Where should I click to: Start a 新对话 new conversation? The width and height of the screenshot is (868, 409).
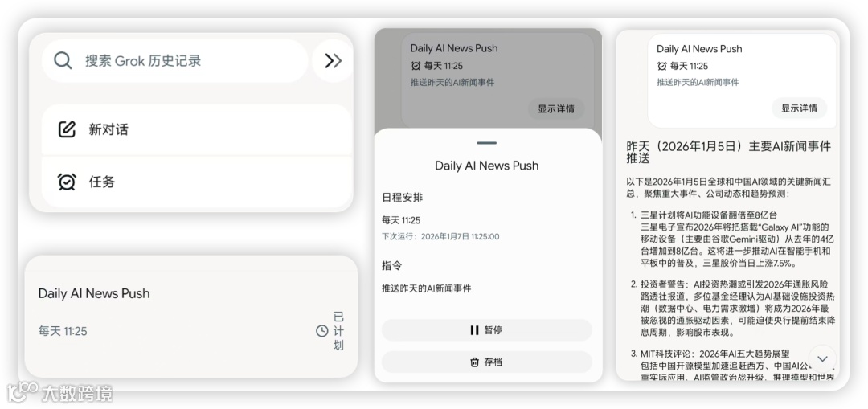(x=197, y=130)
